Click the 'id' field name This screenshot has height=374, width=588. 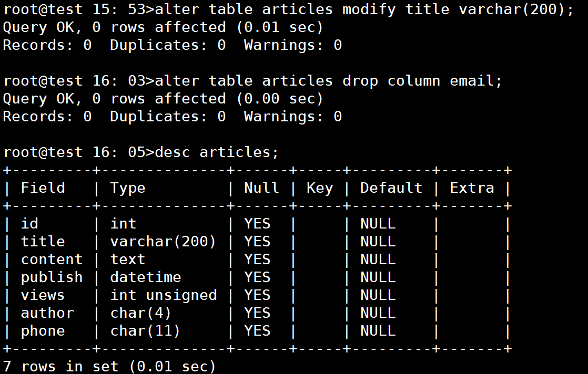point(29,223)
